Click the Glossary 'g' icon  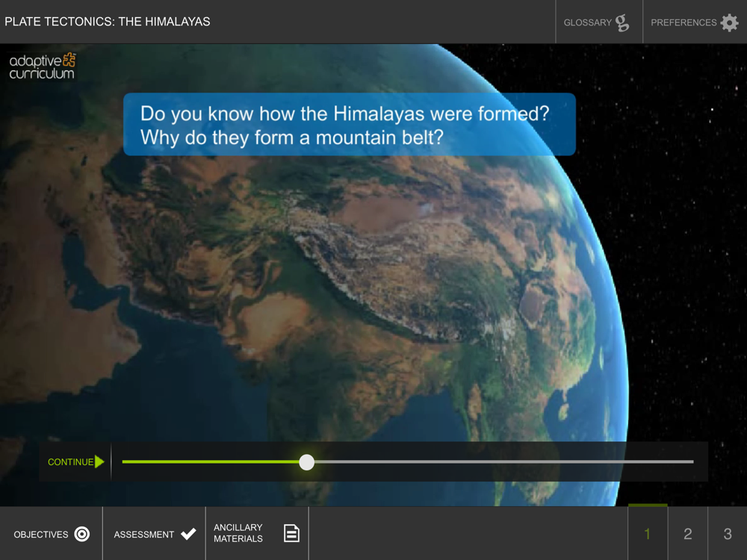(x=622, y=22)
